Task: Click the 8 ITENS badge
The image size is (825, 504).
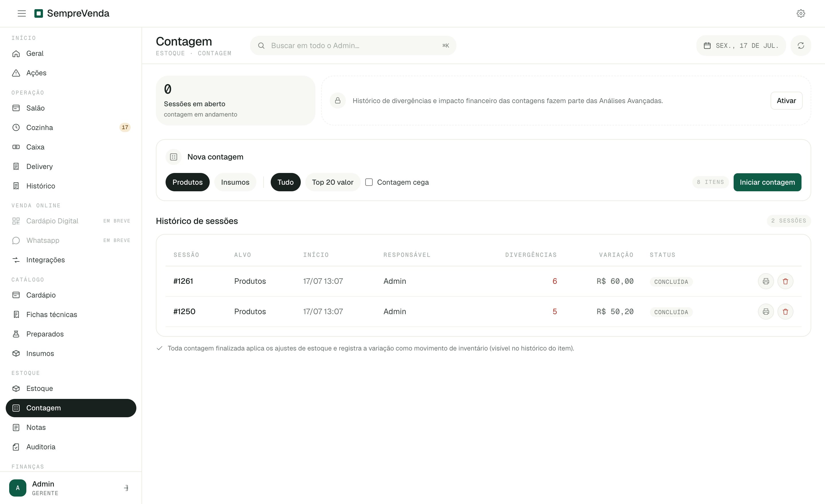Action: pyautogui.click(x=710, y=182)
